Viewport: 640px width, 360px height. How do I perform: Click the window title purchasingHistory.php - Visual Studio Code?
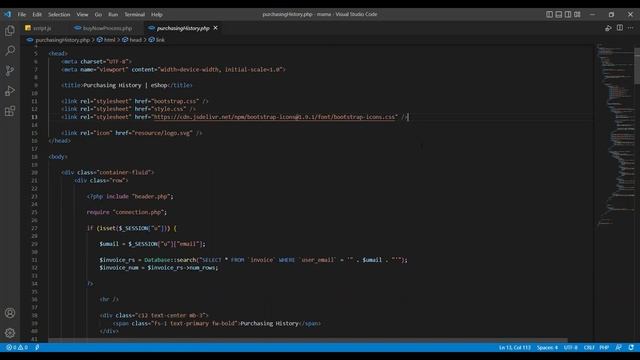click(x=320, y=14)
